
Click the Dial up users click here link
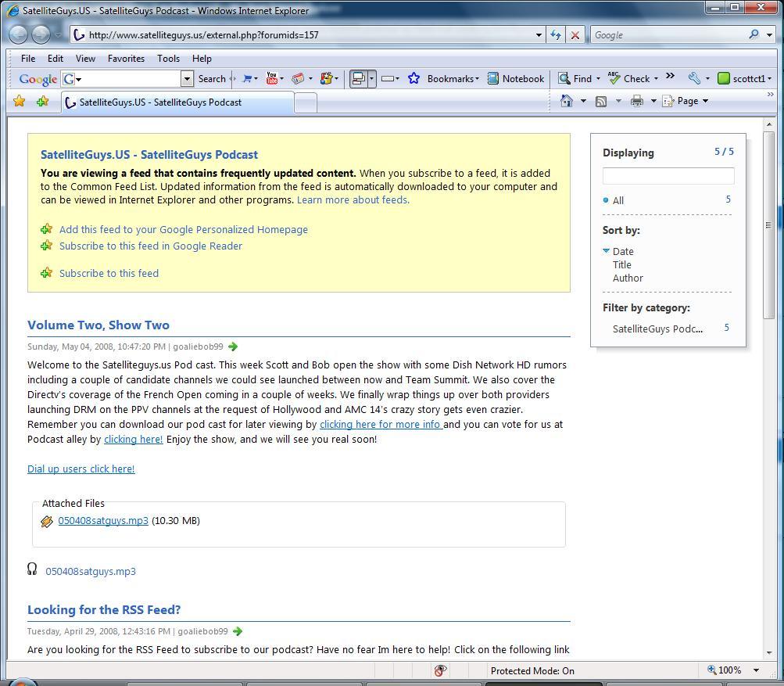click(x=81, y=469)
